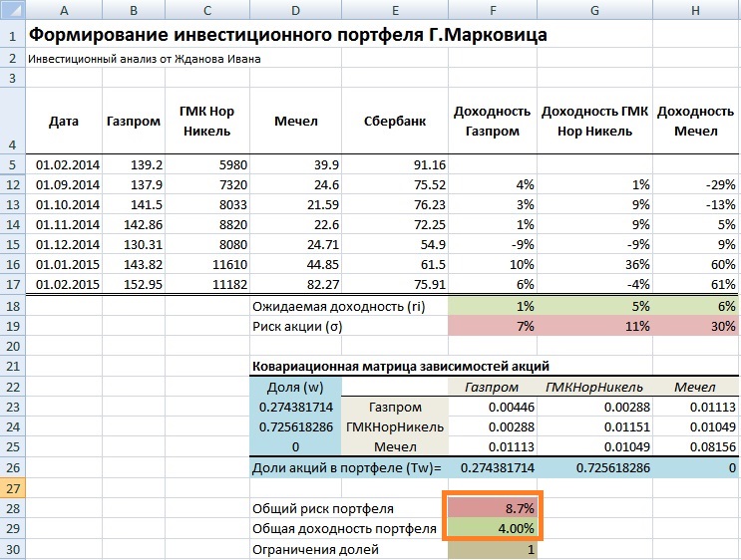Viewport: 741px width, 560px height.
Task: Select row 4 header
Action: (x=13, y=121)
